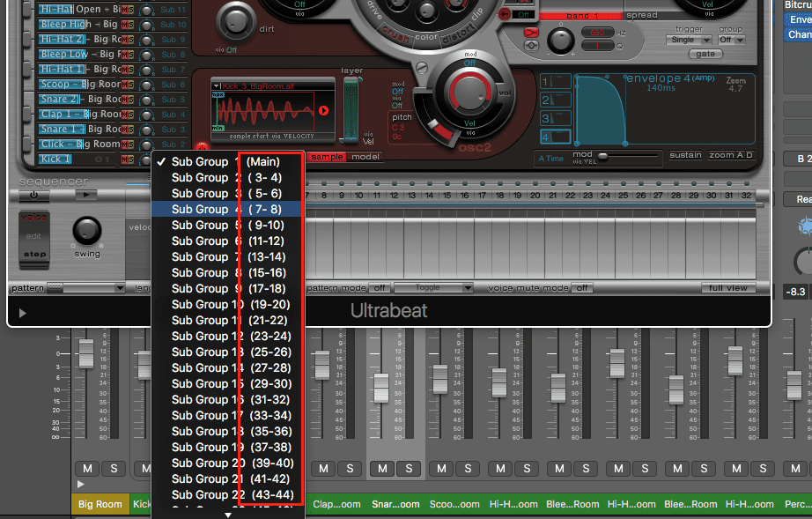Select envelope 3 button

pos(556,118)
